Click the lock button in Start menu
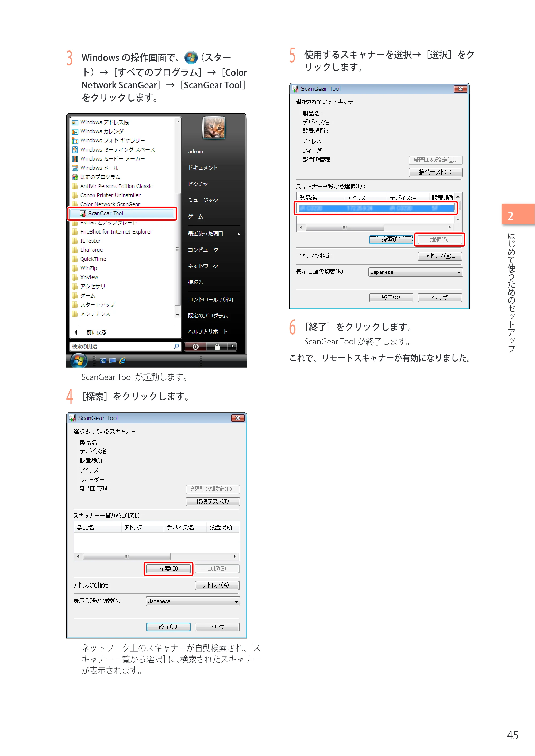Viewport: 535px width, 756px height. click(x=217, y=347)
